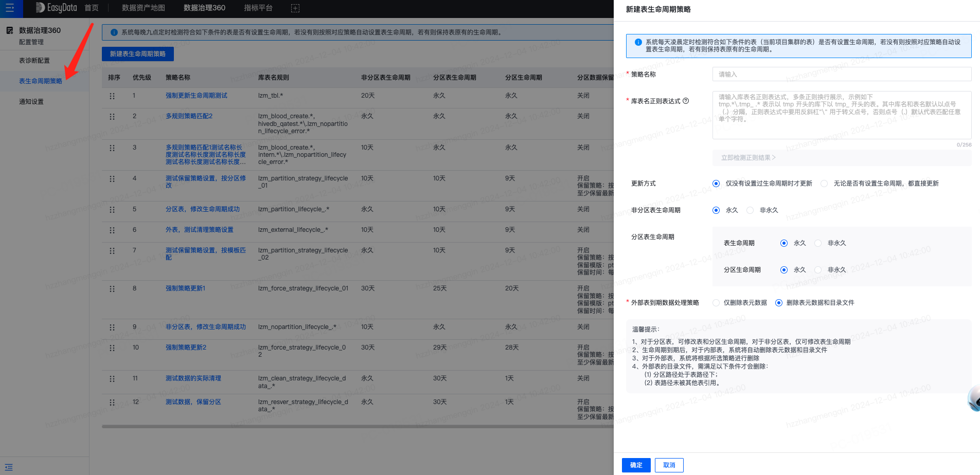This screenshot has height=475, width=980.
Task: Collapse sidebar using bottom-left list icon
Action: click(x=9, y=467)
